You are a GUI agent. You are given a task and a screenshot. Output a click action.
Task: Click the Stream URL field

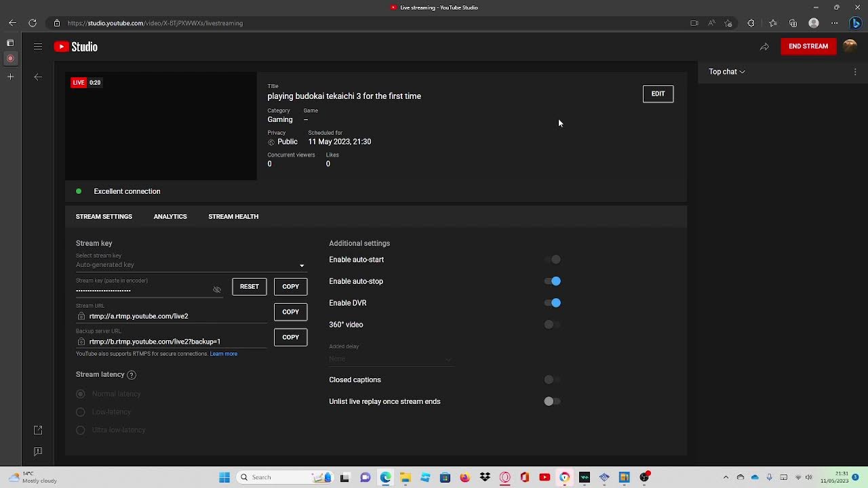click(172, 316)
